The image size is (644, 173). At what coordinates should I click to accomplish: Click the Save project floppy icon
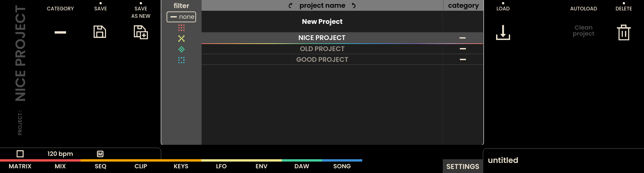click(100, 32)
